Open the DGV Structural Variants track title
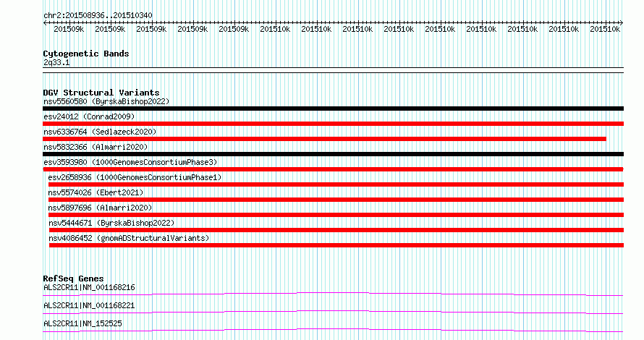Image resolution: width=644 pixels, height=340 pixels. 101,93
